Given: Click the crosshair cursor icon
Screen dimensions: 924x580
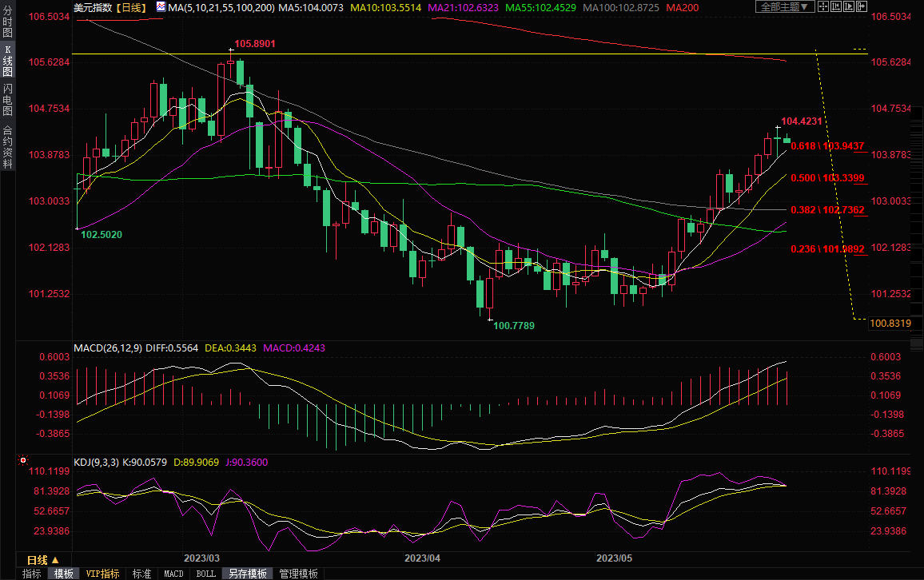Looking at the screenshot, I should pos(823,7).
